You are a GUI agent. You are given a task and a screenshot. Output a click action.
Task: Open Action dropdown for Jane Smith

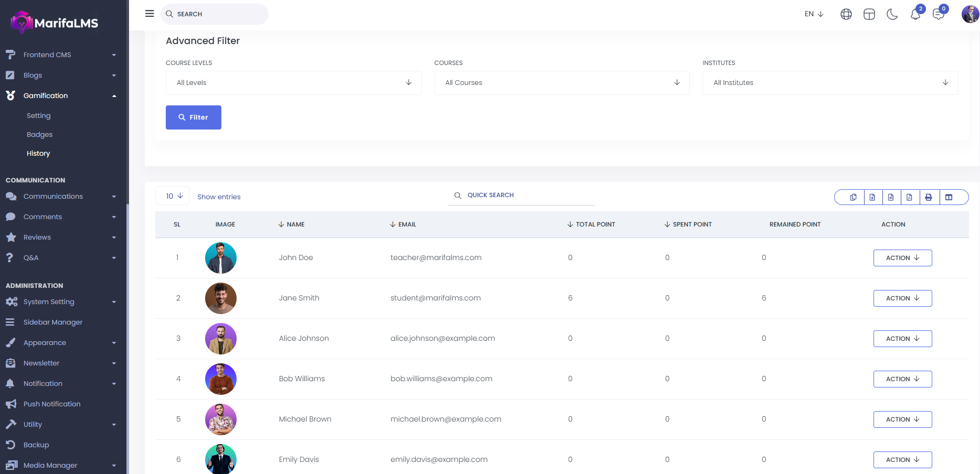[x=902, y=298]
